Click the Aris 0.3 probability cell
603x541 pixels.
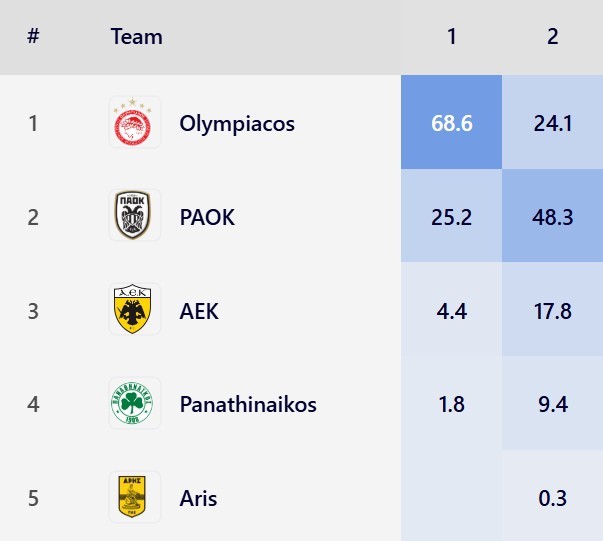pyautogui.click(x=553, y=498)
